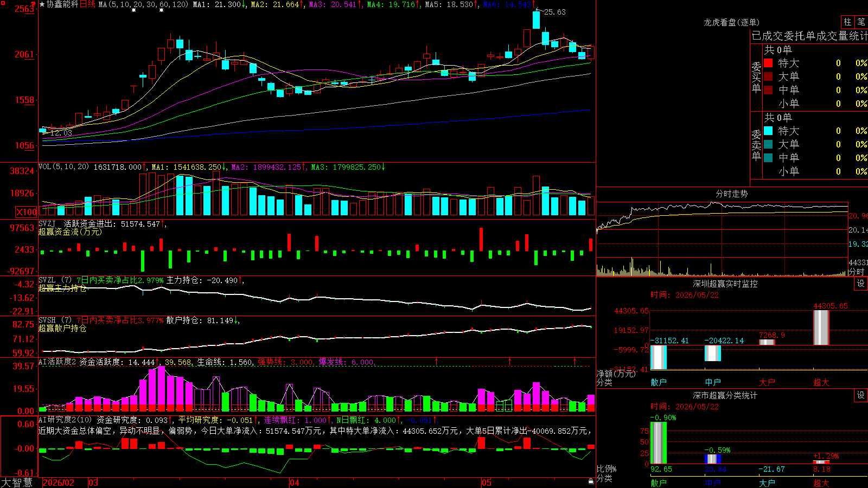Click the MA2: 21.664 value in the chart header
The image size is (868, 488).
click(x=275, y=4)
